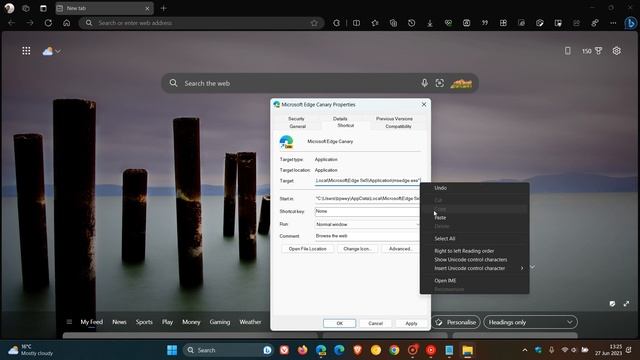
Task: Open the Details tab in Properties
Action: pos(340,118)
